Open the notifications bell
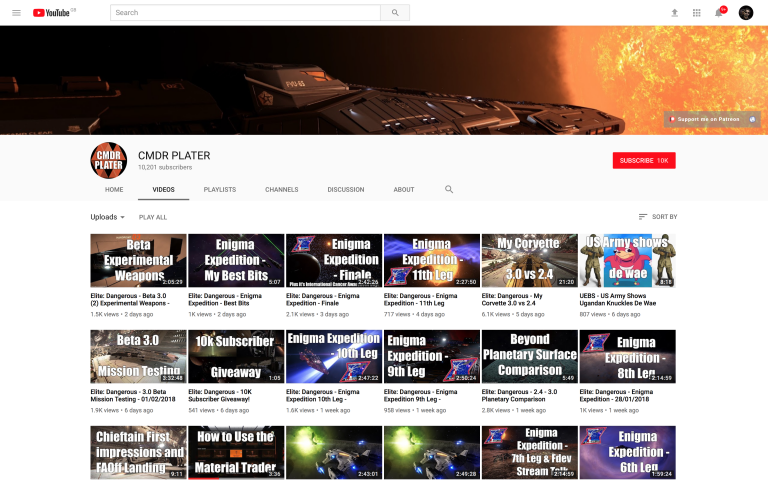This screenshot has height=480, width=768. 719,12
